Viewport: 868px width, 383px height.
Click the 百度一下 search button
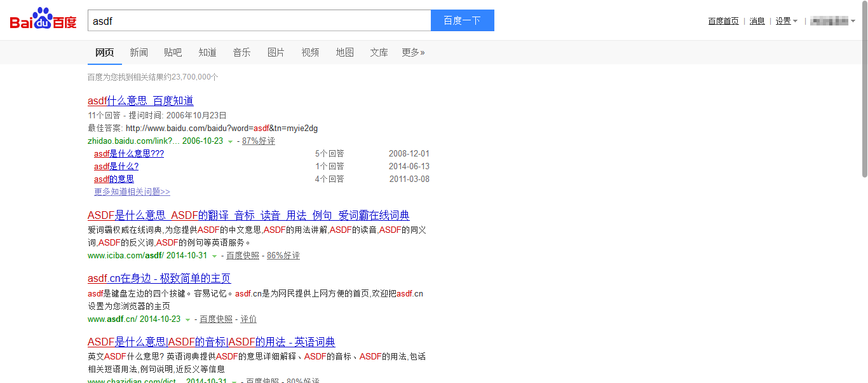tap(462, 20)
